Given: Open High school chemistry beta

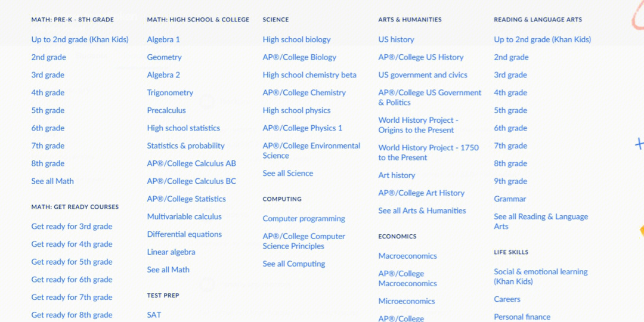Looking at the screenshot, I should (x=309, y=75).
